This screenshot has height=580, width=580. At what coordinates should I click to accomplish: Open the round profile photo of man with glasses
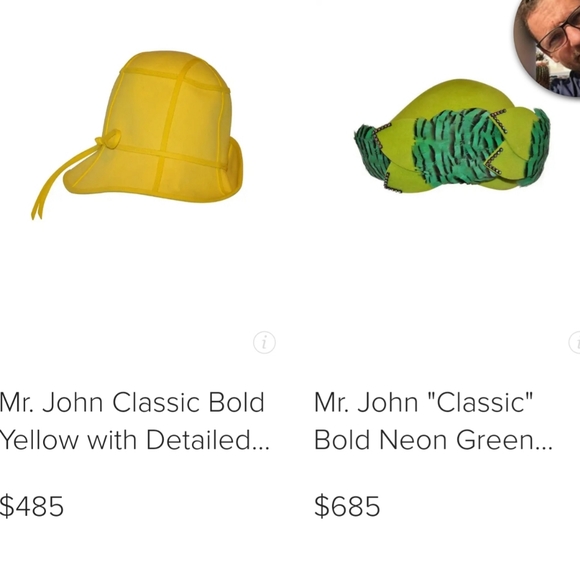pyautogui.click(x=547, y=48)
